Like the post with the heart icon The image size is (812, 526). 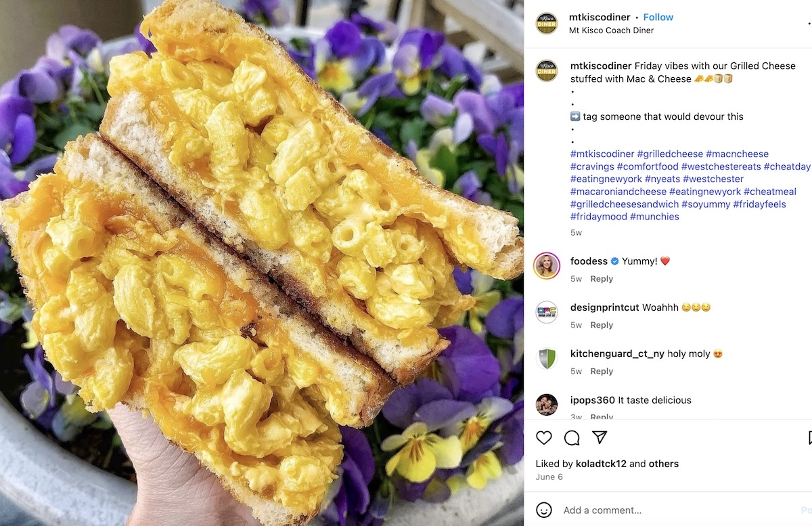(544, 438)
